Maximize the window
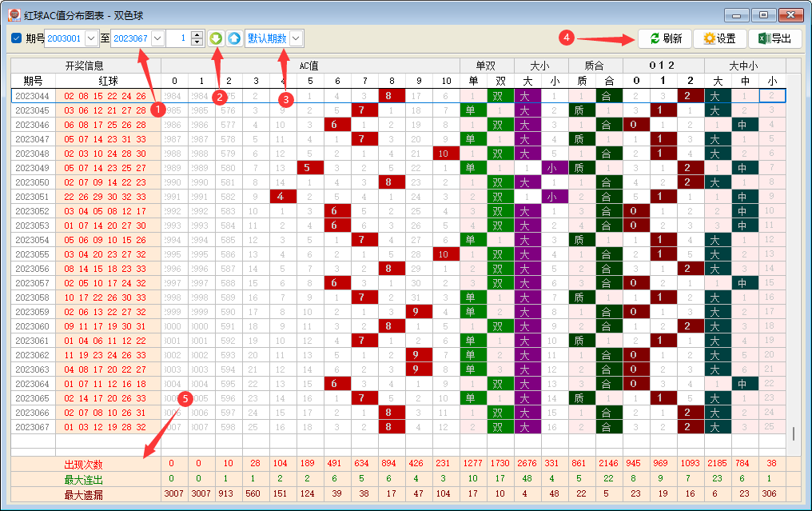The height and width of the screenshot is (511, 812). (x=763, y=14)
